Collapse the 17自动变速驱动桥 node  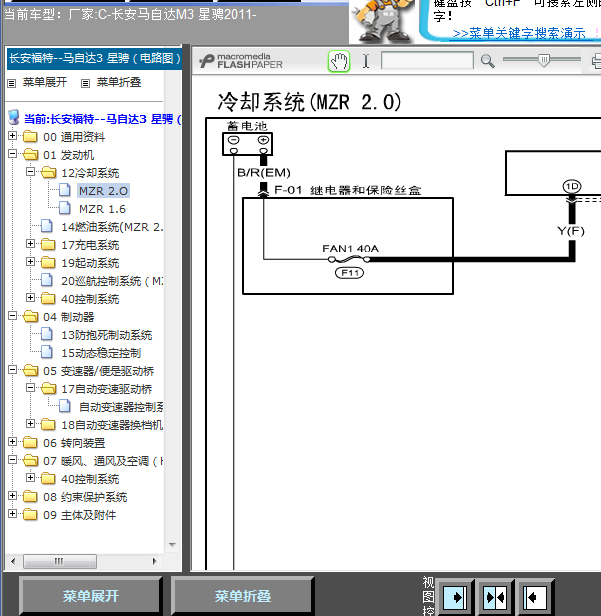31,388
